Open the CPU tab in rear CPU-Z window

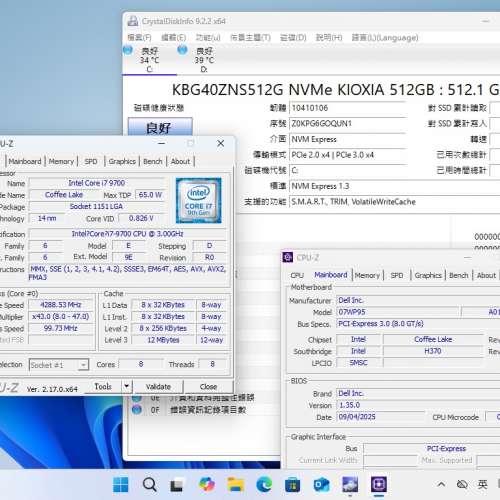point(297,275)
